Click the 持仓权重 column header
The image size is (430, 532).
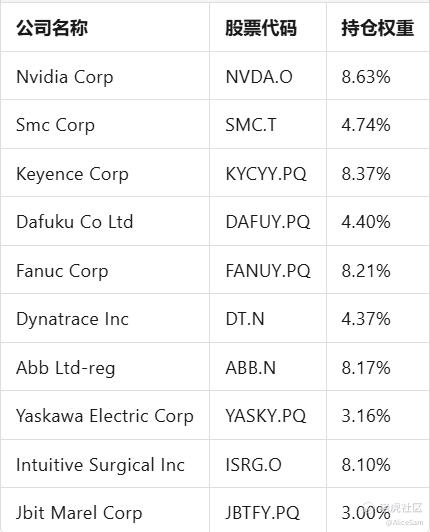click(x=378, y=27)
